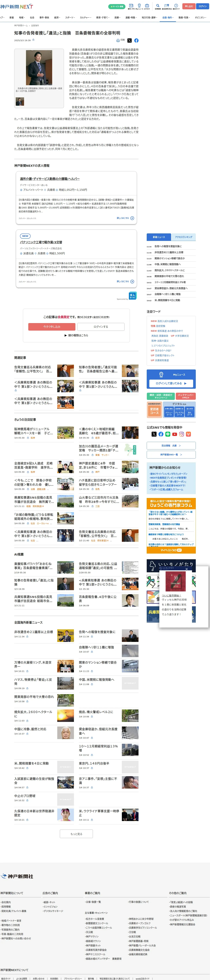Open 阪神競馬場がリニューアル article link

pyautogui.click(x=33, y=431)
